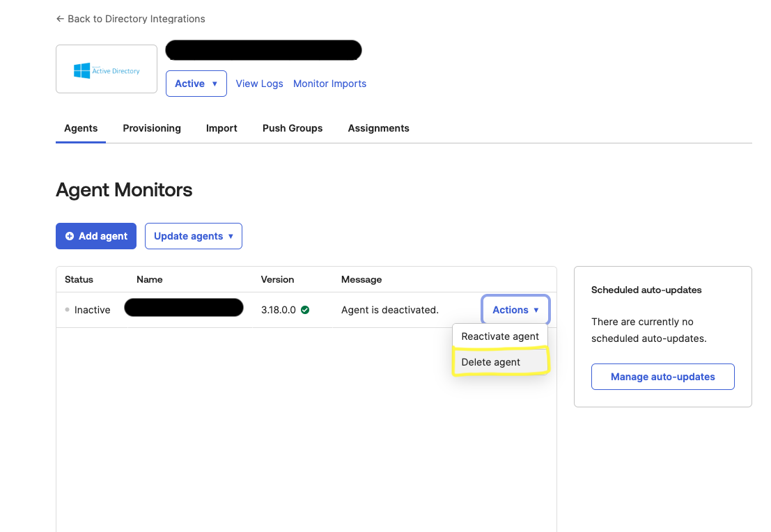Open the View Logs link

click(259, 84)
